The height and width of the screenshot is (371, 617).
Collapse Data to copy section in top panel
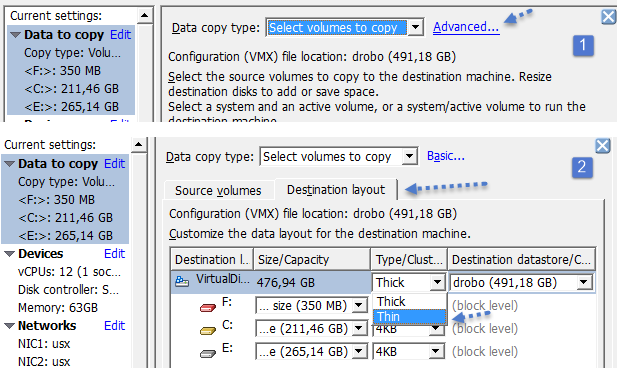(15, 35)
